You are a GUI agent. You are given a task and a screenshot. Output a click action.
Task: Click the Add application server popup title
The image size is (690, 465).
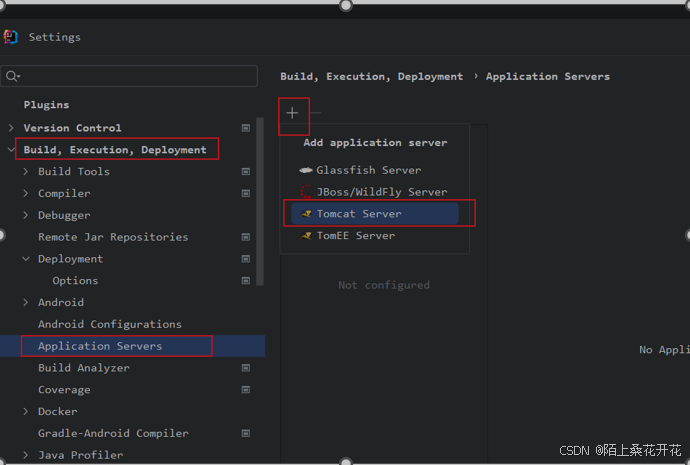[x=375, y=143]
